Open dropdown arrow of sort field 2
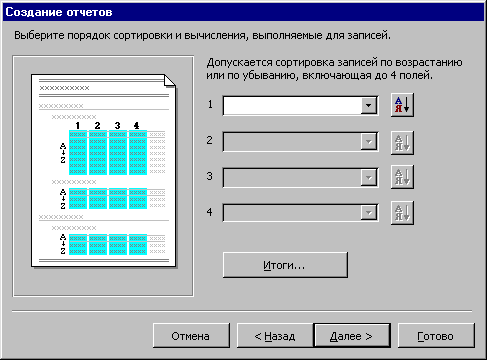Image resolution: width=487 pixels, height=360 pixels. [368, 142]
